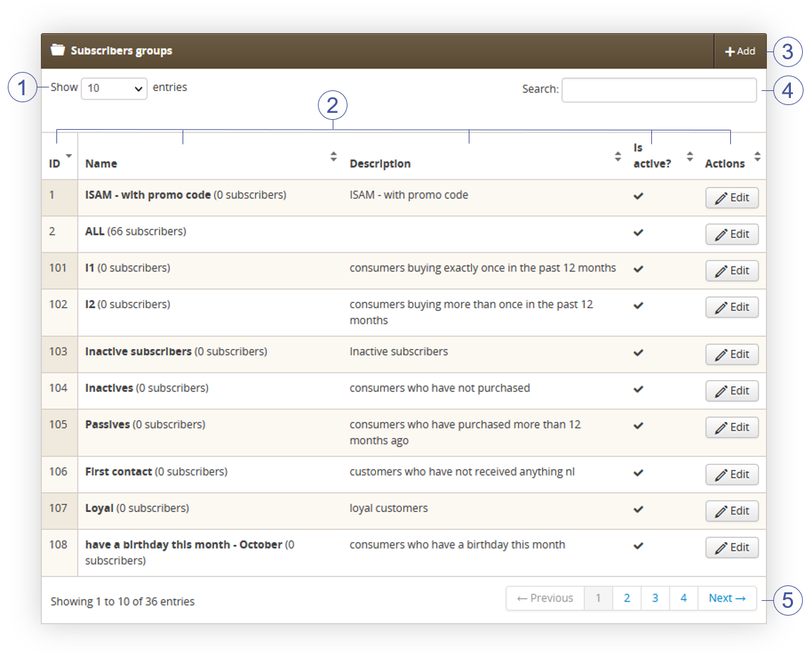Click the active checkmark for Loyal row
The height and width of the screenshot is (653, 812).
pyautogui.click(x=639, y=509)
